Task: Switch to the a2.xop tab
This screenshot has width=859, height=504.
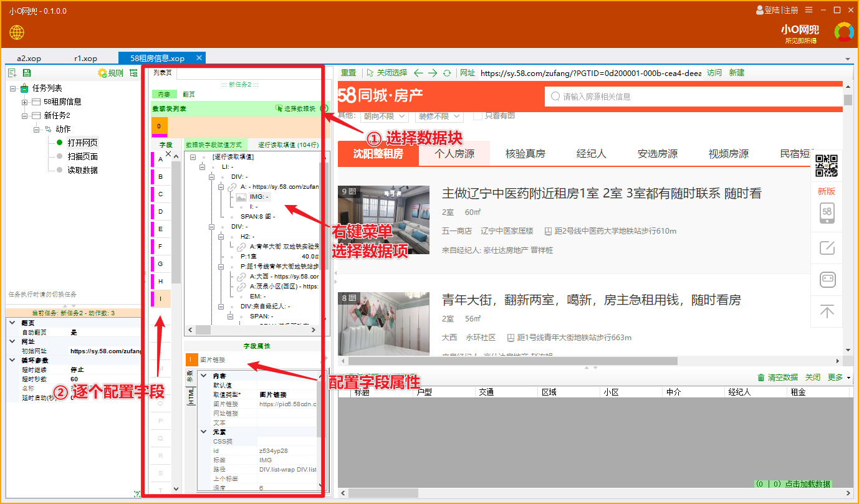Action: pyautogui.click(x=29, y=58)
